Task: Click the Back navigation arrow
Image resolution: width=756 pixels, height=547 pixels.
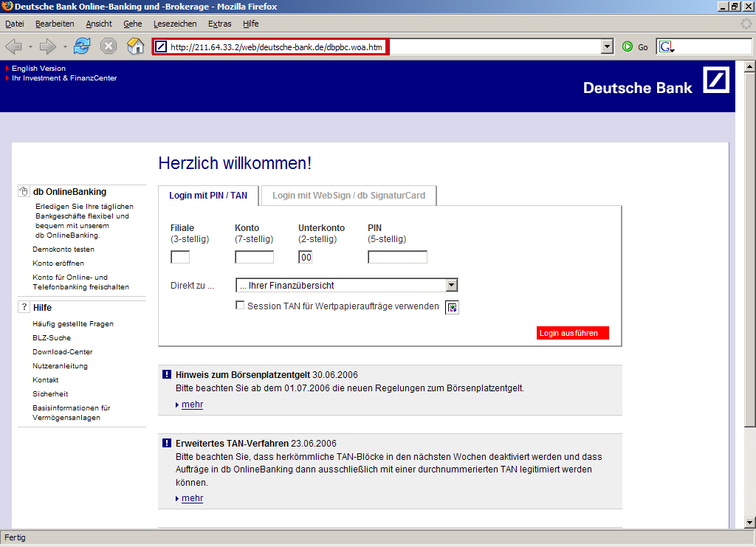Action: (x=13, y=47)
